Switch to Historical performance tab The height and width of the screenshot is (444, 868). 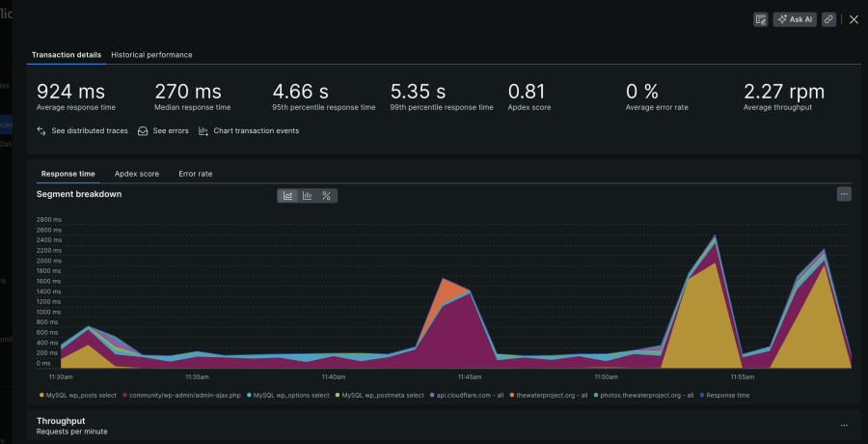pos(151,55)
